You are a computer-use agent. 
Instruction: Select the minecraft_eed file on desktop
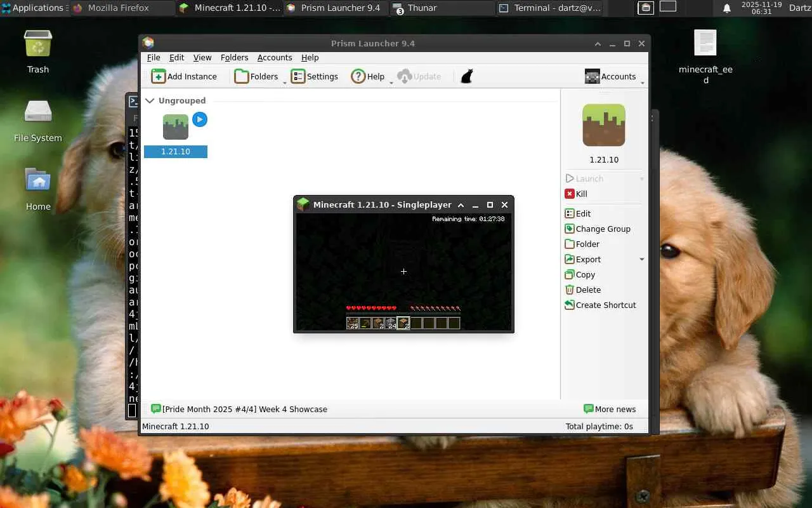[x=705, y=57]
